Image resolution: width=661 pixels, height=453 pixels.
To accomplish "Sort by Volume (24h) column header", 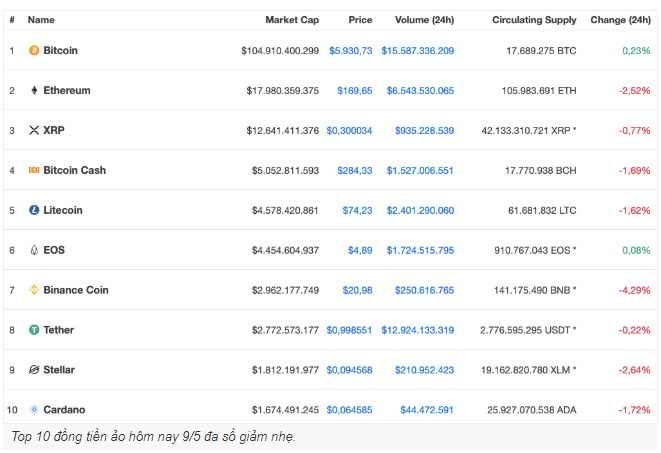I will pyautogui.click(x=424, y=20).
